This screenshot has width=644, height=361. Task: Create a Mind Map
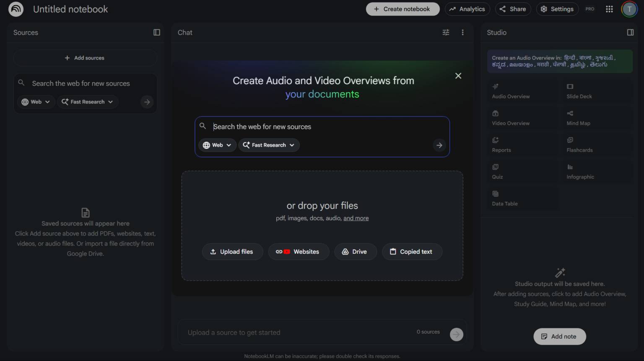coord(597,118)
